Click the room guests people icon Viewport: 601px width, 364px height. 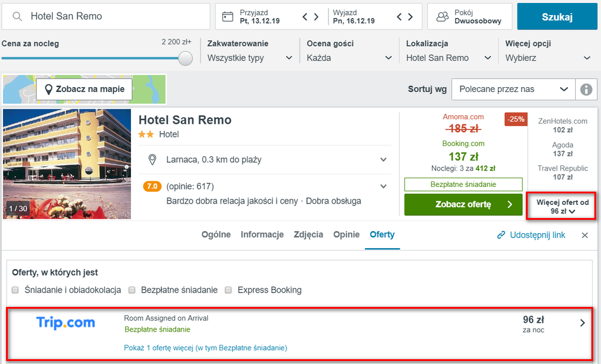click(442, 17)
